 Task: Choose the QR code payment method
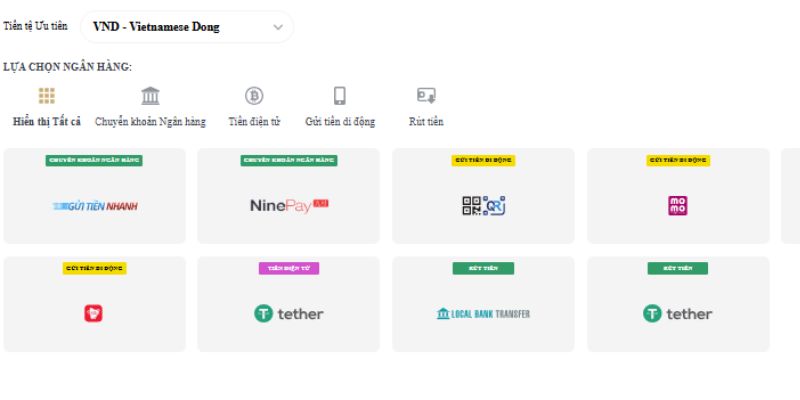tap(483, 196)
